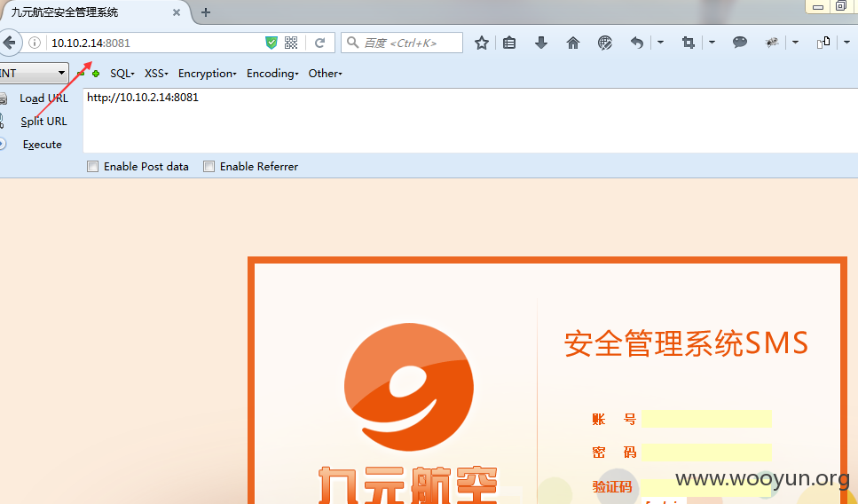Click the undo arrow toolbar icon
858x504 pixels.
tap(636, 43)
